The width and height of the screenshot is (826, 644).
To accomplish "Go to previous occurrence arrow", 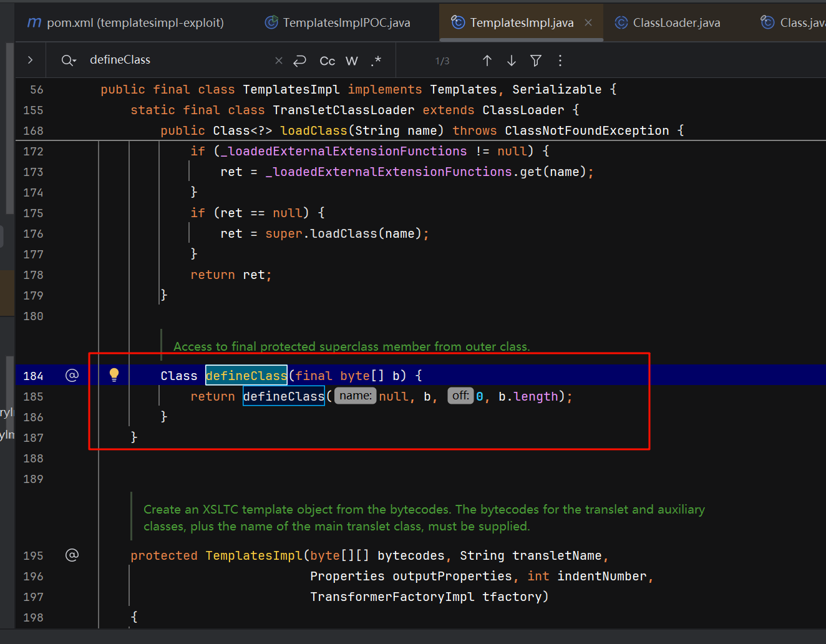I will pos(487,61).
